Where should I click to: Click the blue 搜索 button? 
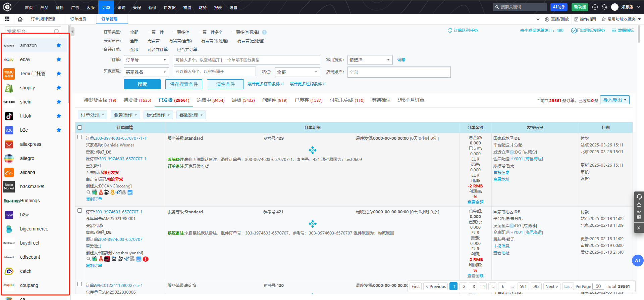click(142, 84)
